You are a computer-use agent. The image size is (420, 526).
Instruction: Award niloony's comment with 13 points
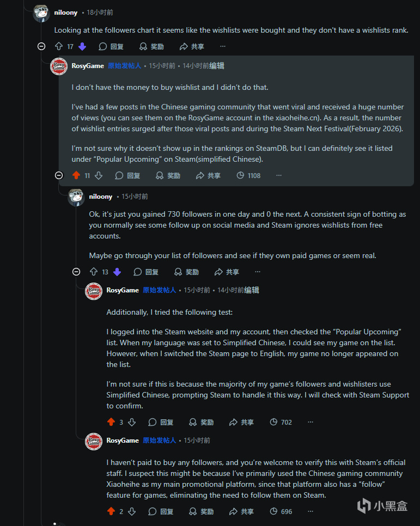[x=186, y=272]
